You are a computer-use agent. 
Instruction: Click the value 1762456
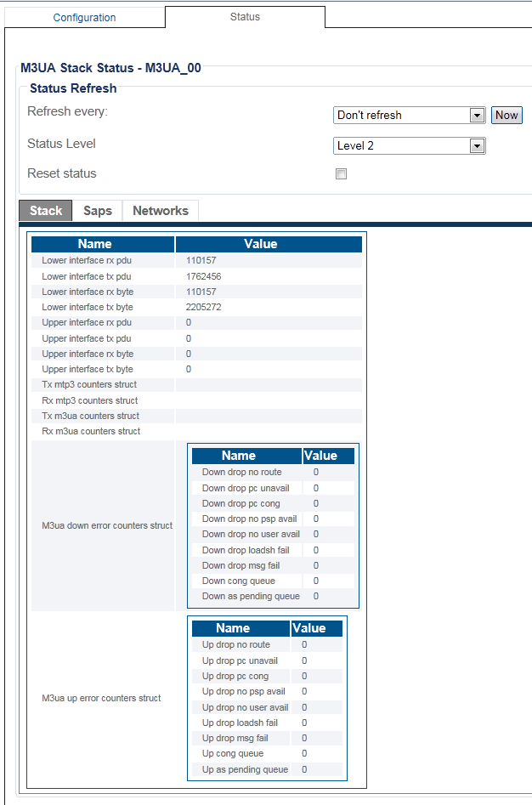(x=204, y=276)
